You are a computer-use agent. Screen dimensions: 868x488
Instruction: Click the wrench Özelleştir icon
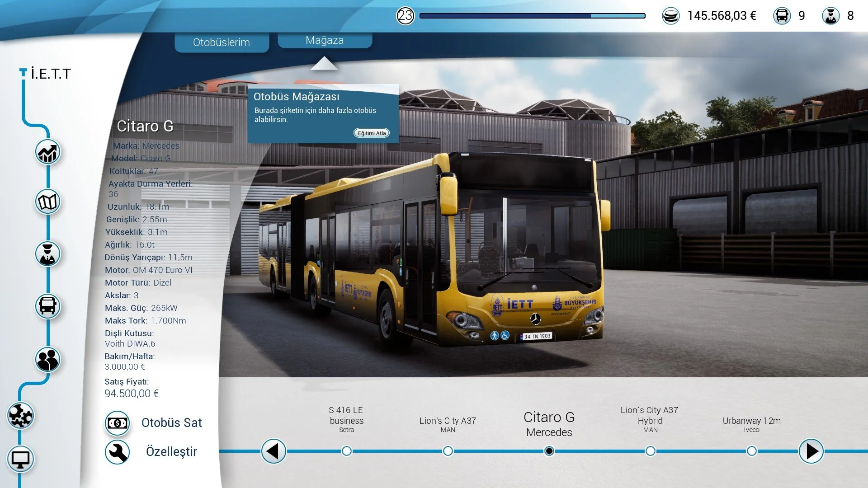tap(118, 452)
